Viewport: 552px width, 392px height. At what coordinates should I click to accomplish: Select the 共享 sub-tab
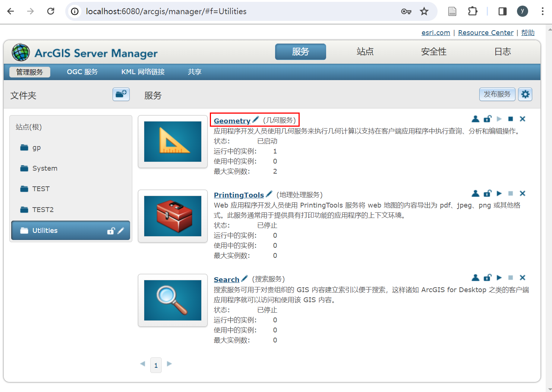tap(195, 72)
